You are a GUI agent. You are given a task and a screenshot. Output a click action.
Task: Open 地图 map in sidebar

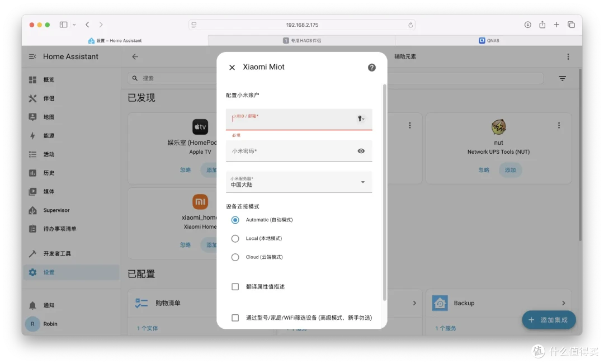point(71,117)
